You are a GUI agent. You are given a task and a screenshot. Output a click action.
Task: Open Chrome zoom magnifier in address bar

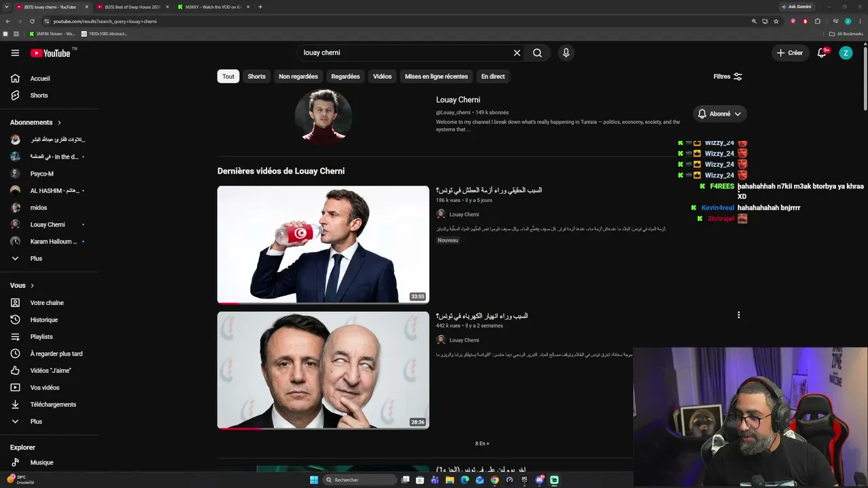coord(754,21)
